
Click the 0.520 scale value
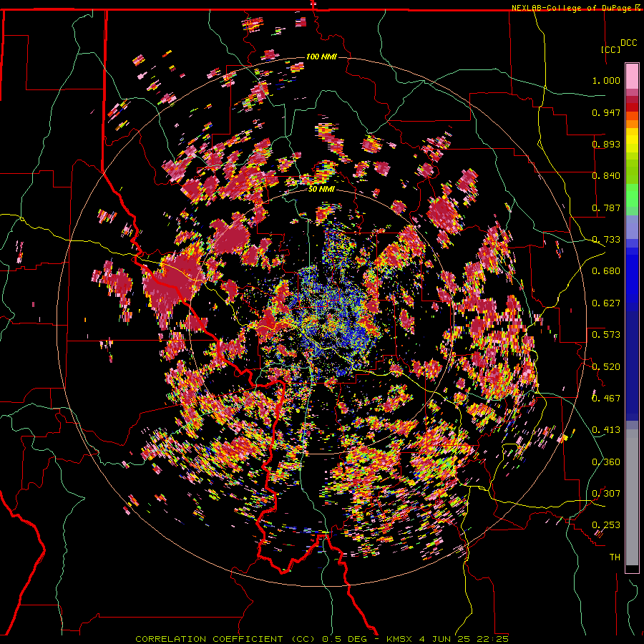(x=606, y=367)
